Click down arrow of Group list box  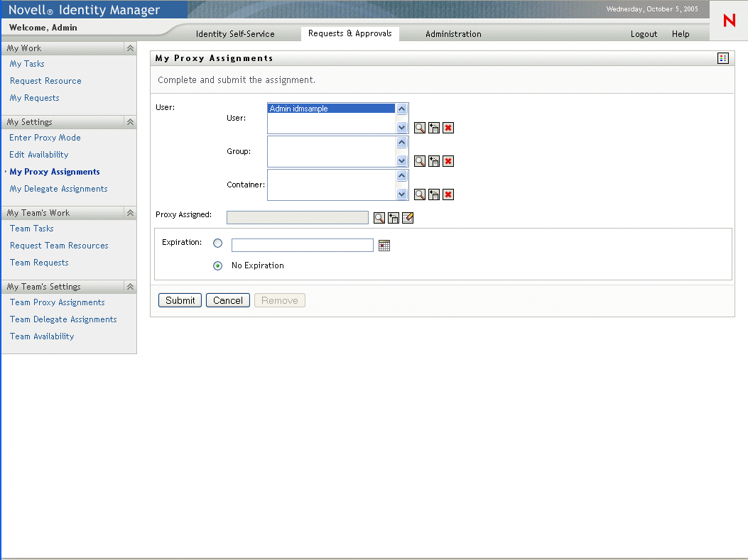tap(401, 160)
